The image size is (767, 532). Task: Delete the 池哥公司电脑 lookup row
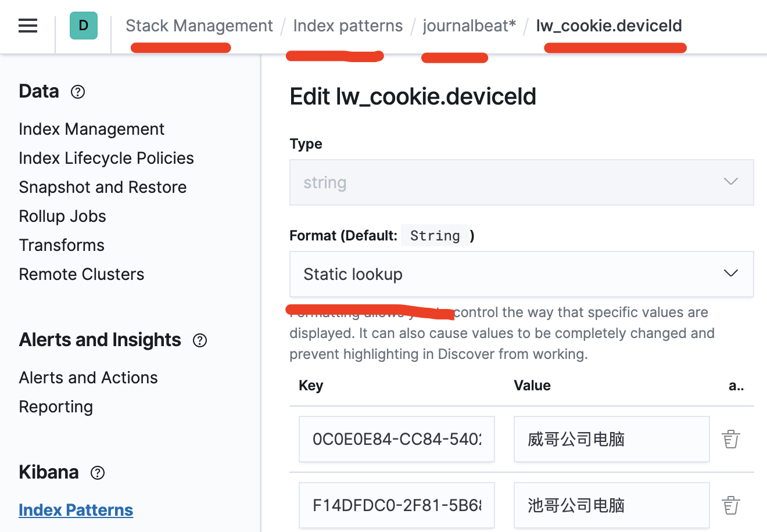point(731,505)
